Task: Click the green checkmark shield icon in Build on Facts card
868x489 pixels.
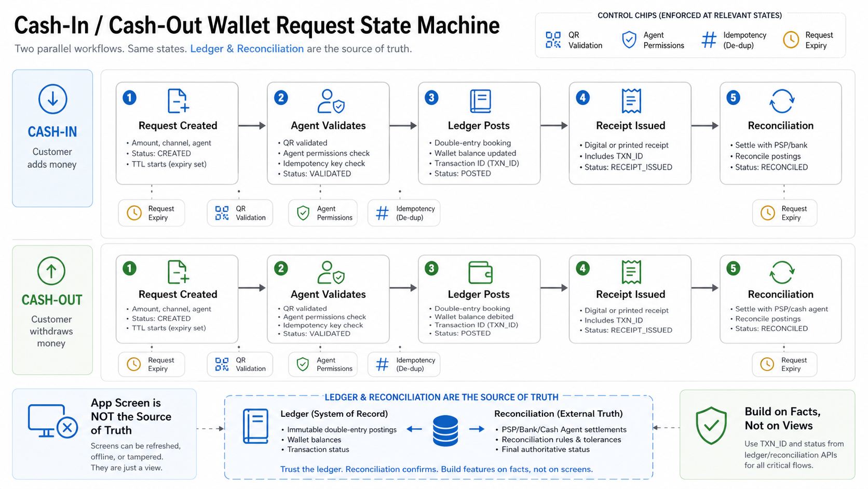Action: click(x=711, y=426)
